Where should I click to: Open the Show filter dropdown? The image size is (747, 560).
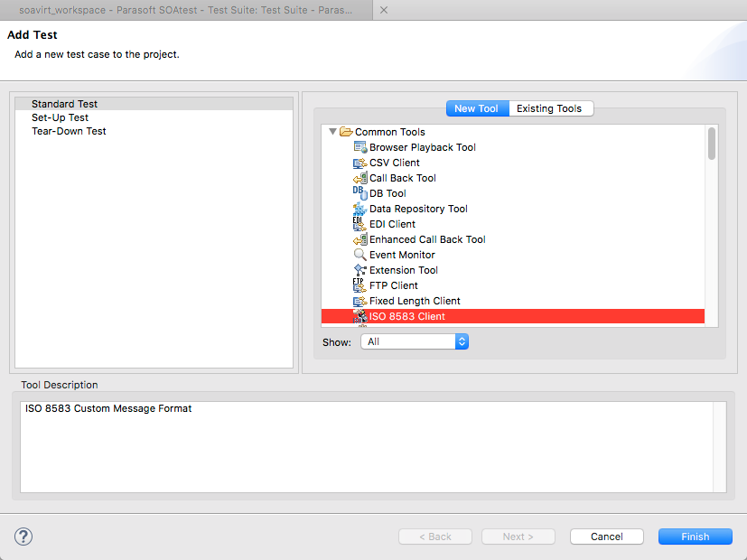(x=415, y=341)
